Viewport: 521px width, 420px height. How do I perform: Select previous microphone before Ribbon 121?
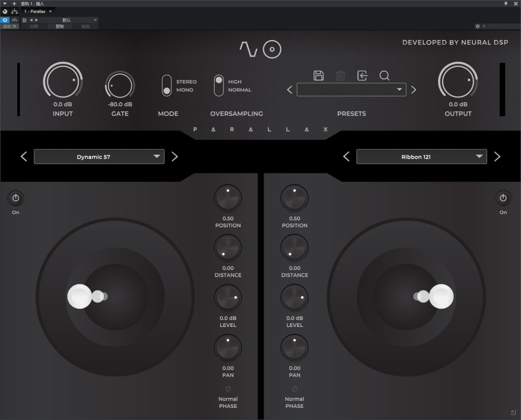(346, 157)
